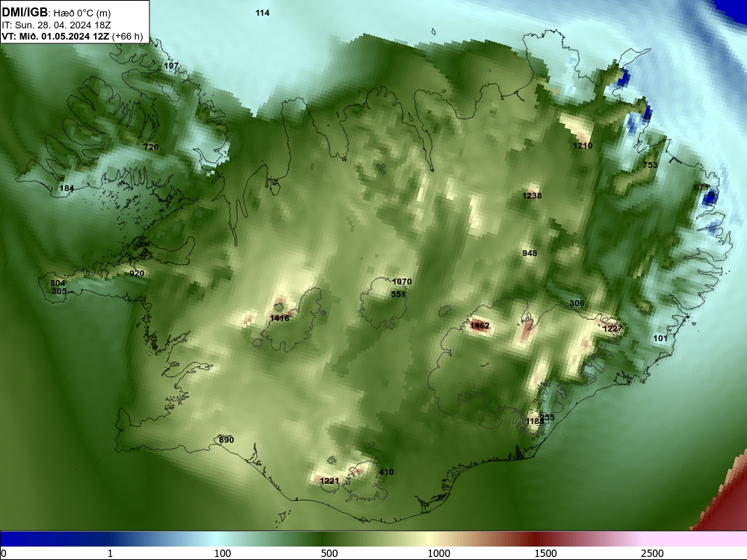747x560 pixels.
Task: Click the 1227 label in the east
Action: (613, 329)
